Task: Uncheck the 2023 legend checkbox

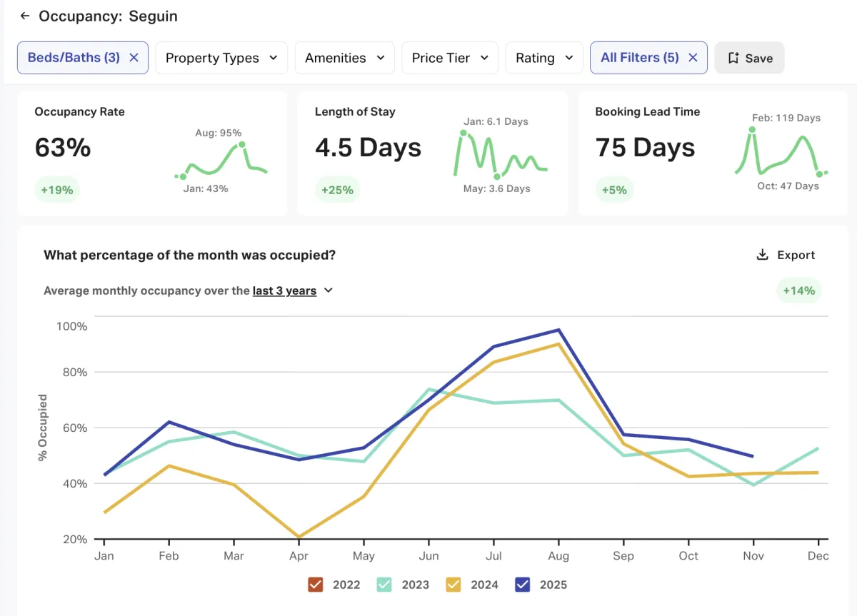Action: coord(384,585)
